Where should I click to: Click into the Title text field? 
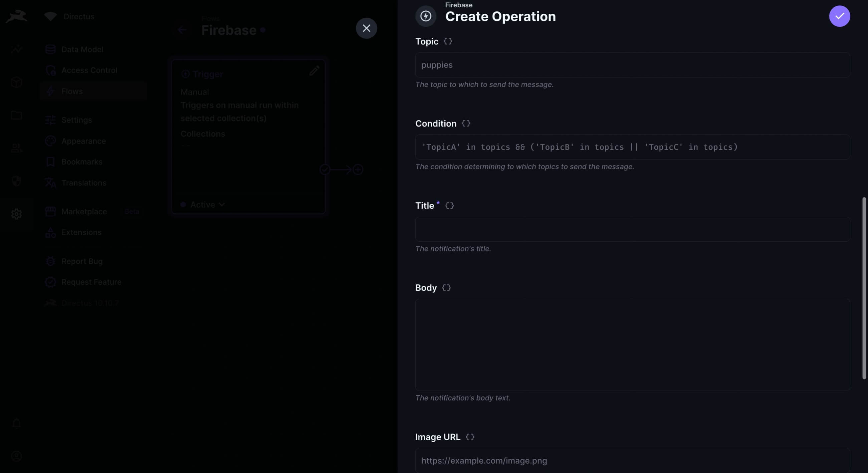pos(632,229)
